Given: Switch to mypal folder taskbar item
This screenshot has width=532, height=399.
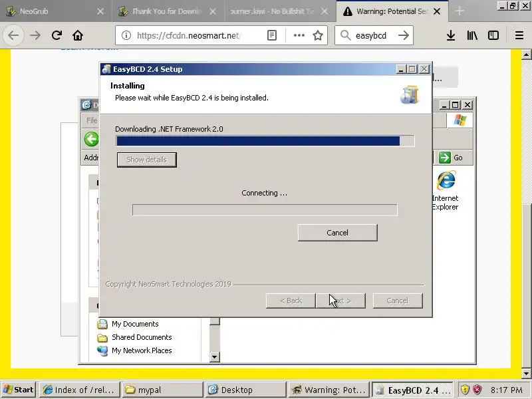Looking at the screenshot, I should coord(162,390).
